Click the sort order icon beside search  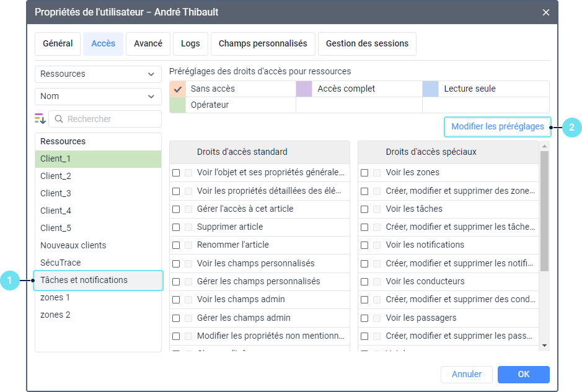pos(40,119)
